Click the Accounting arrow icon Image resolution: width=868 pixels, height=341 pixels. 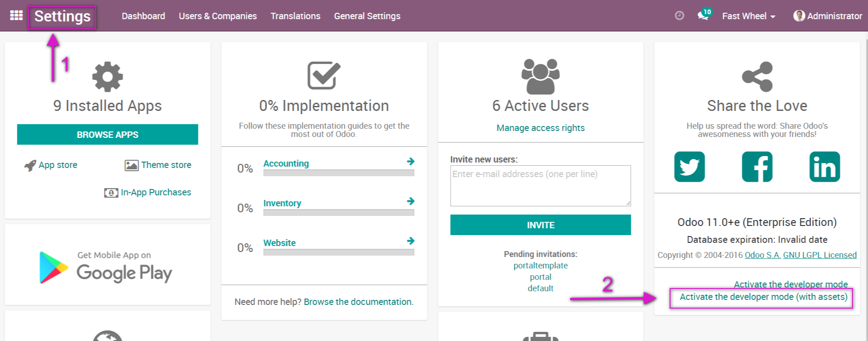point(411,162)
